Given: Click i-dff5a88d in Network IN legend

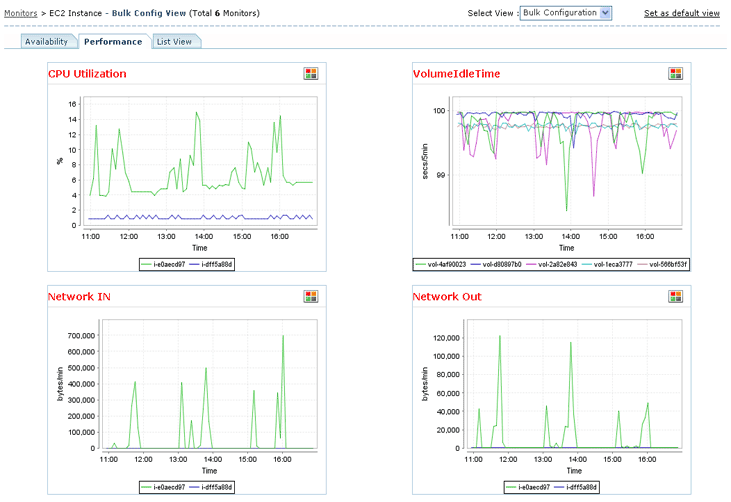Looking at the screenshot, I should coord(211,487).
